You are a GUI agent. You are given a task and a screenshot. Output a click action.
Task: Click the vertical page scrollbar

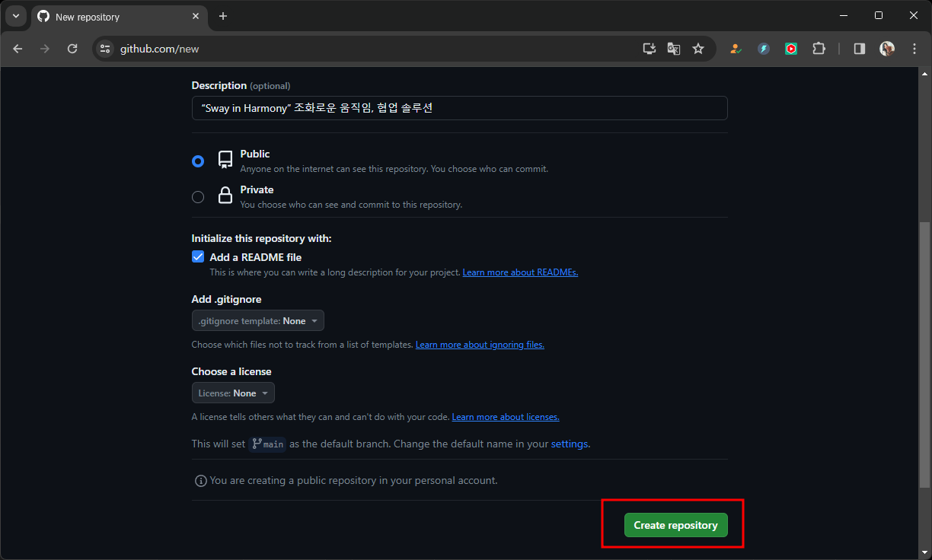[925, 355]
